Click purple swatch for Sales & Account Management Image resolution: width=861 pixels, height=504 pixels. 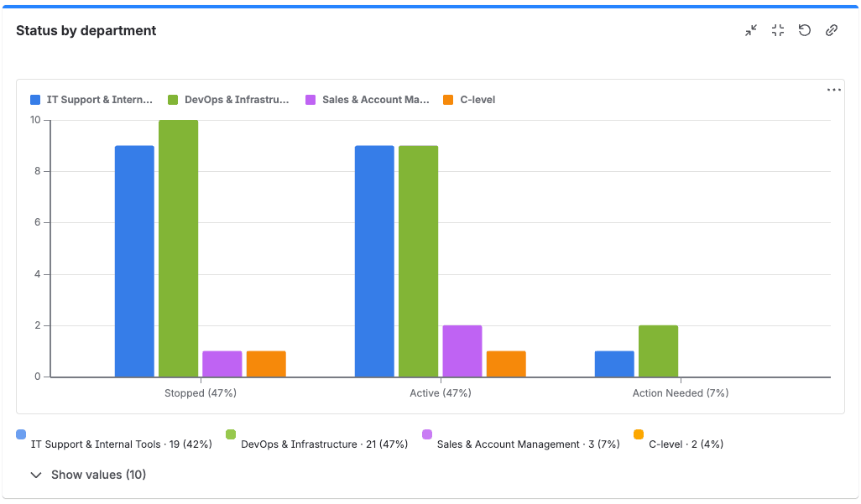[427, 434]
